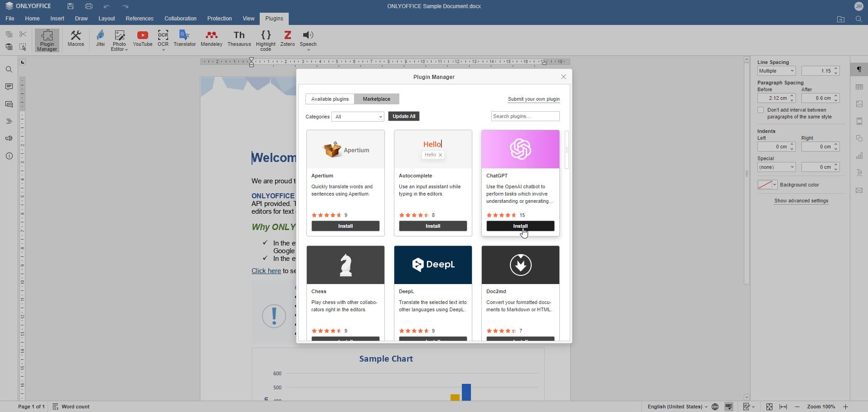
Task: Open the Line Spacing dropdown
Action: coord(776,71)
